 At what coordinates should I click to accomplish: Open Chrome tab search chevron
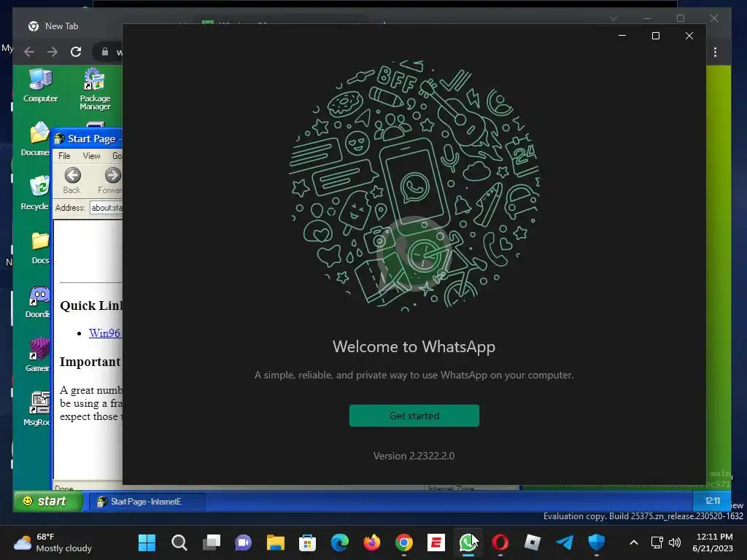point(614,18)
